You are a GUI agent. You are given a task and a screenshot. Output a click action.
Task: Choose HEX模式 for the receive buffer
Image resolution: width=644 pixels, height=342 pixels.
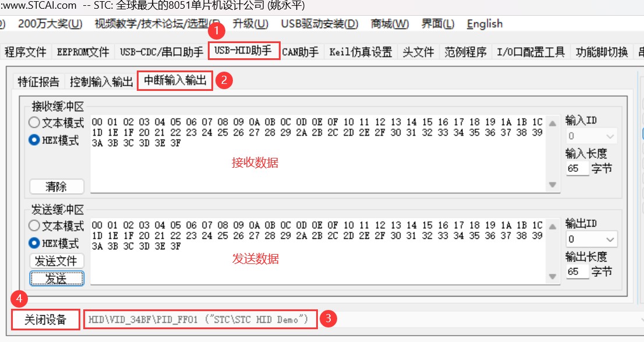pyautogui.click(x=54, y=140)
